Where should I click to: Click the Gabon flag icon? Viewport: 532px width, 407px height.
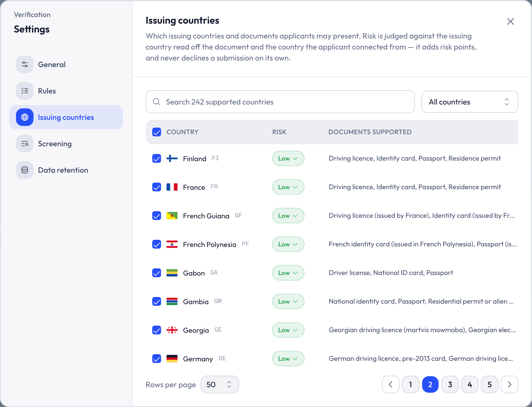[x=172, y=273]
